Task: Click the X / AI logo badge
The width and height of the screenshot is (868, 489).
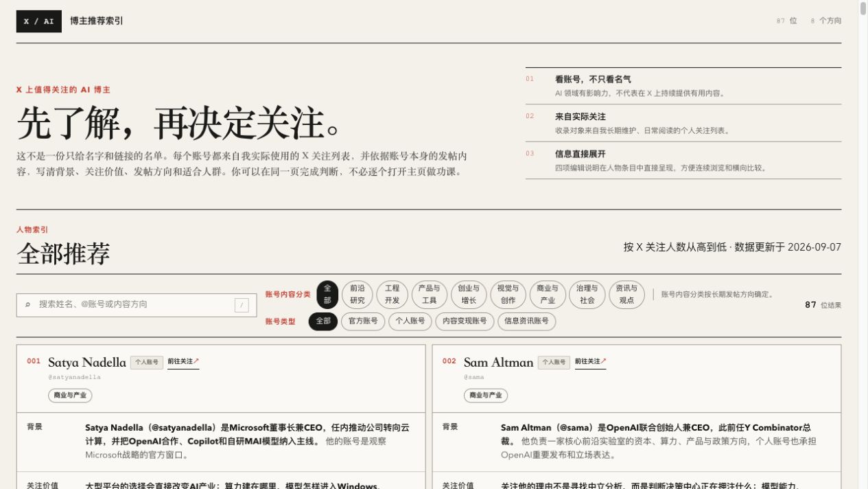Action: coord(39,21)
